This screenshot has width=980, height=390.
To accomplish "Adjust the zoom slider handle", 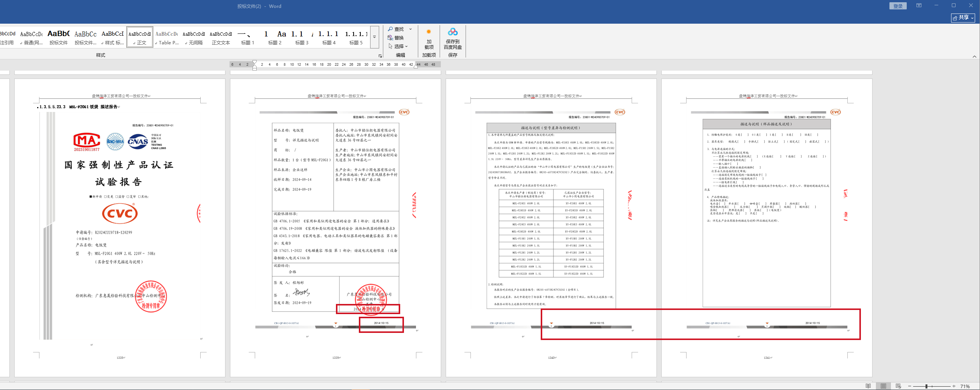I will 926,386.
